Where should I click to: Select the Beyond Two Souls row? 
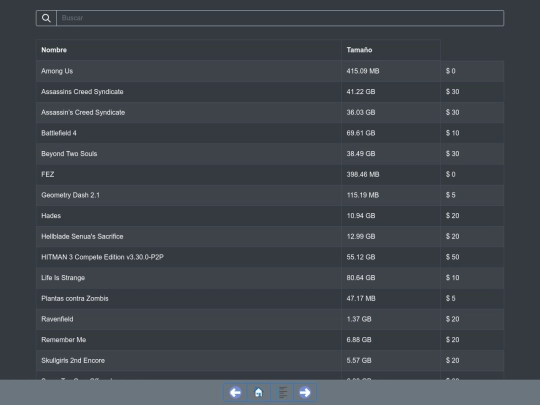(x=270, y=154)
